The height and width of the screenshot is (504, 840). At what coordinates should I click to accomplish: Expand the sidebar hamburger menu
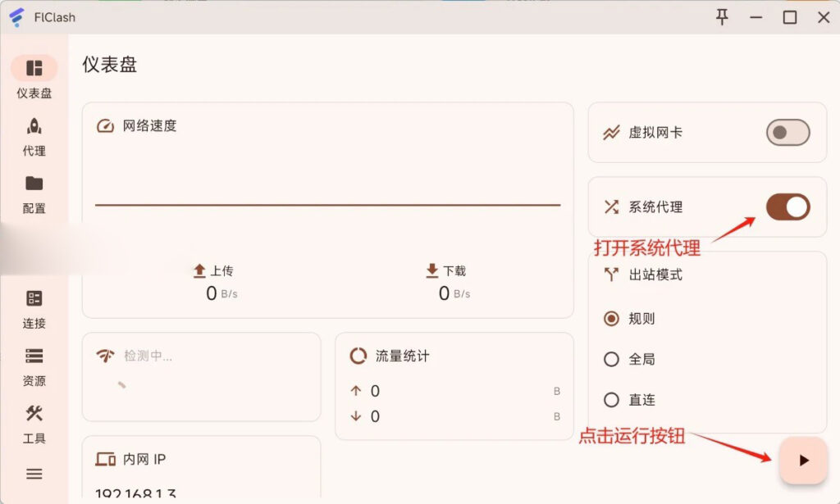tap(33, 474)
